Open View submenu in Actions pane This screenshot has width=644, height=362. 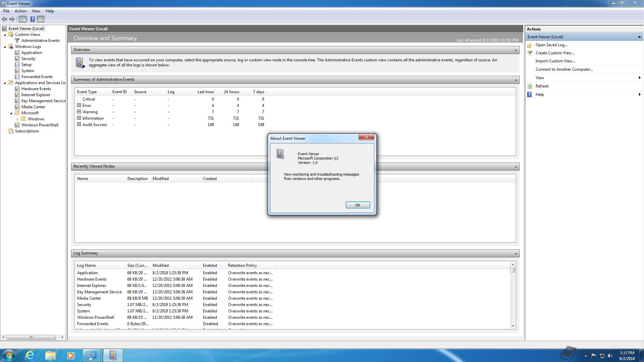coord(584,78)
